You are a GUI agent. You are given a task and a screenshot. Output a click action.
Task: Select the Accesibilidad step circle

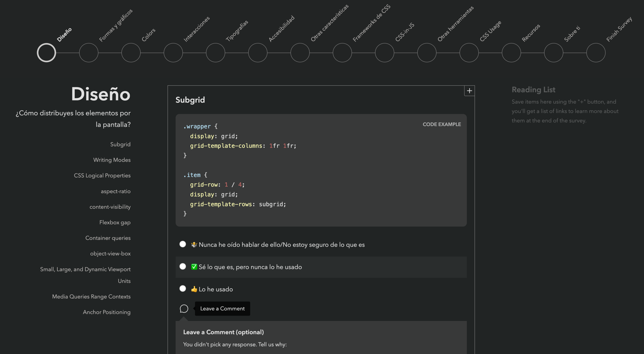(x=258, y=53)
